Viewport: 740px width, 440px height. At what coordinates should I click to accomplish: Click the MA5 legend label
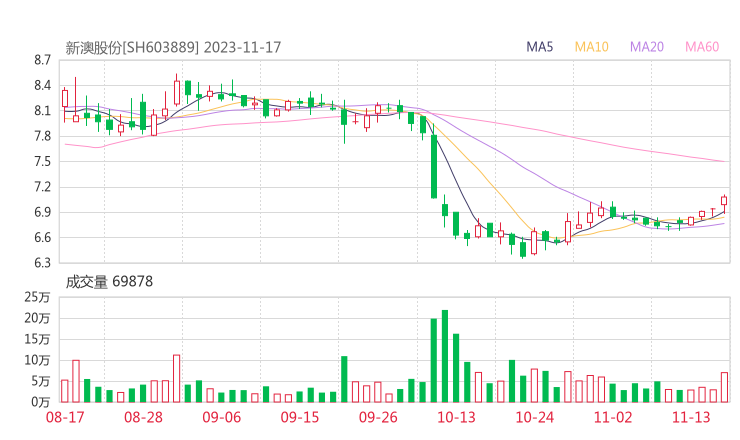coord(539,47)
